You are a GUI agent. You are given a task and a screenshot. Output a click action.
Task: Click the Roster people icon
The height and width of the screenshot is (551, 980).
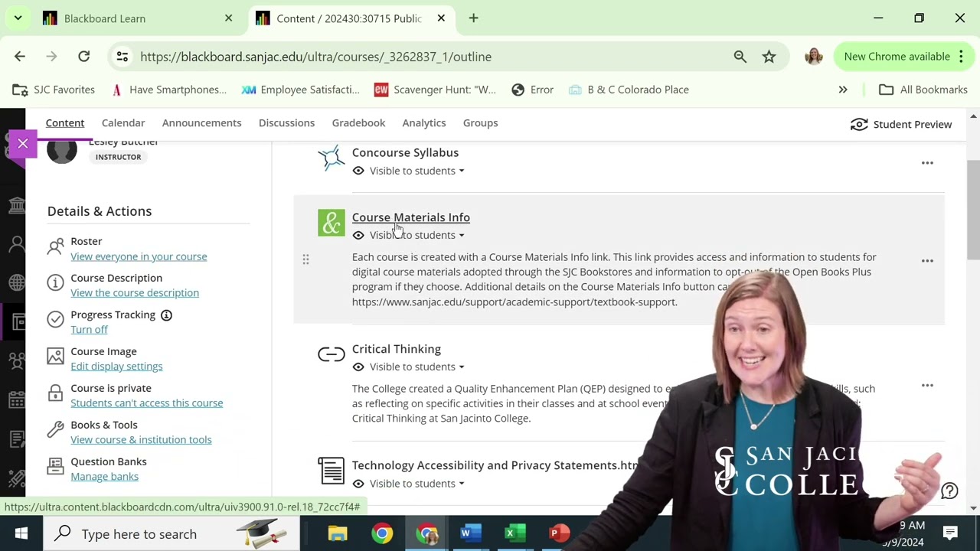[55, 246]
